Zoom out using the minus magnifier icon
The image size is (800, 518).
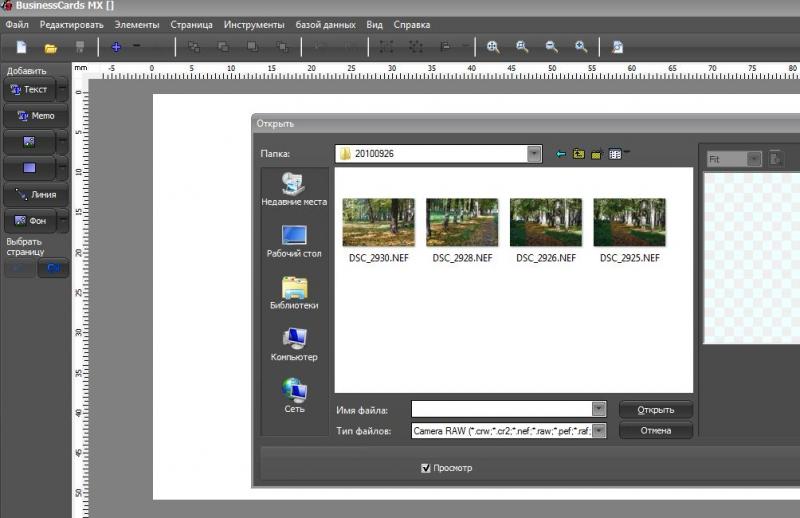pyautogui.click(x=552, y=47)
